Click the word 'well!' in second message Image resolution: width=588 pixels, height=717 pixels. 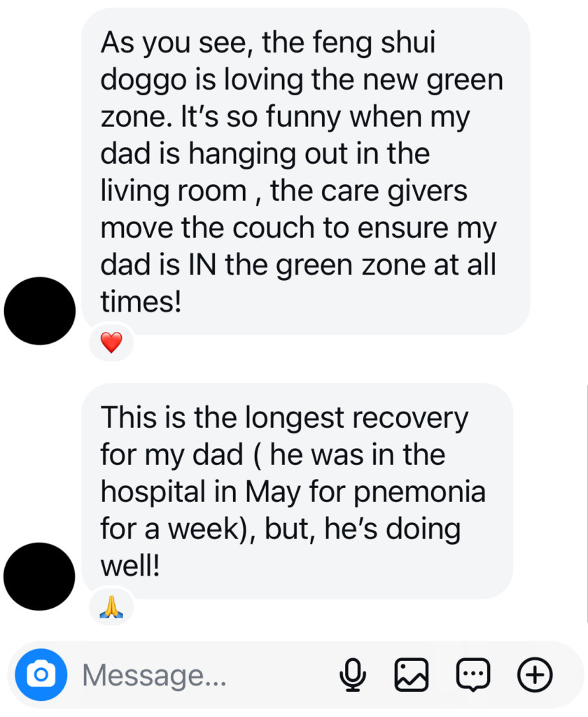pos(130,566)
